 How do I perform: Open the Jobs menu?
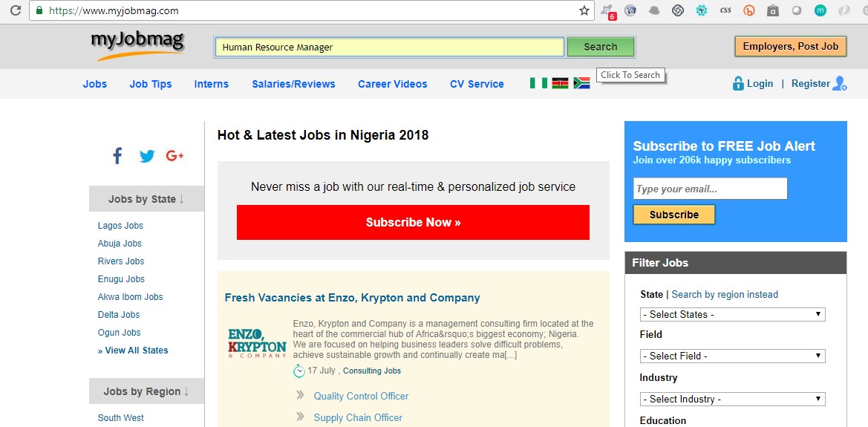[x=94, y=84]
